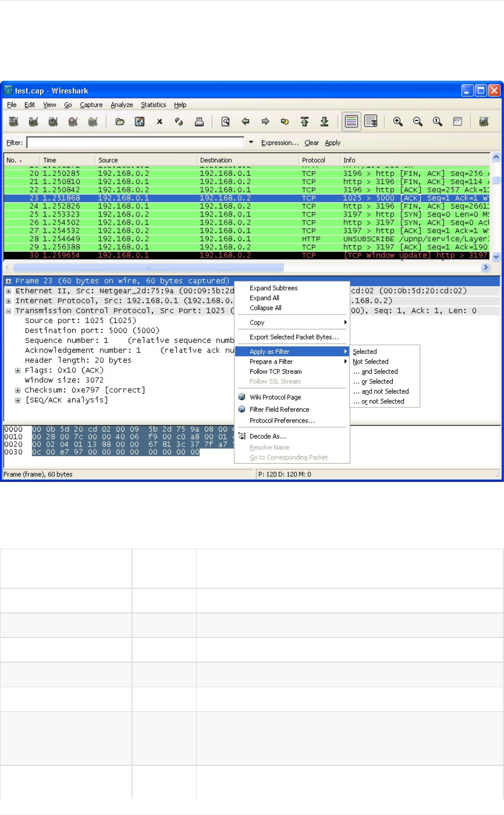Go forward in packet history arrow

click(x=265, y=122)
